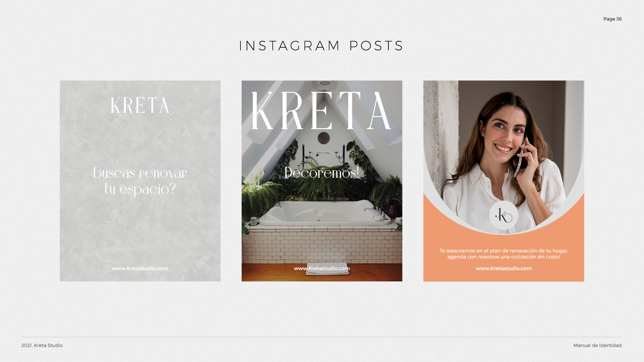
Task: Click the Page 36 label
Action: (612, 19)
